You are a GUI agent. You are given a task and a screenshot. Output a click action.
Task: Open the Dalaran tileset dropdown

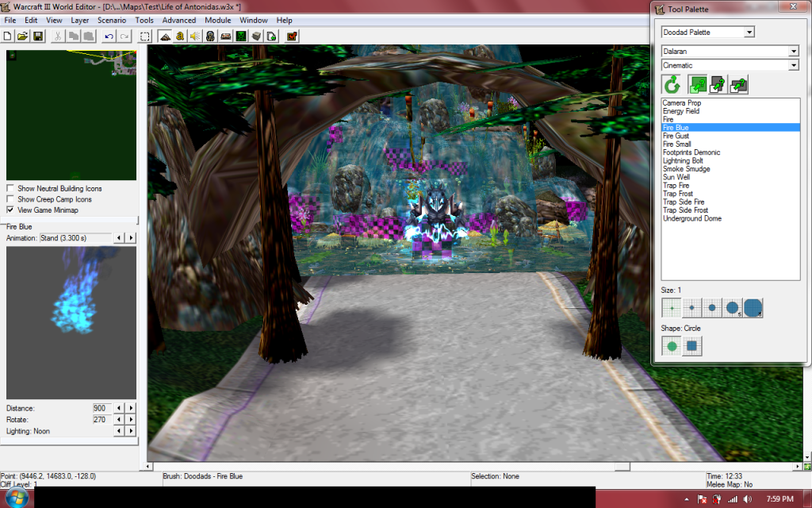coord(793,52)
